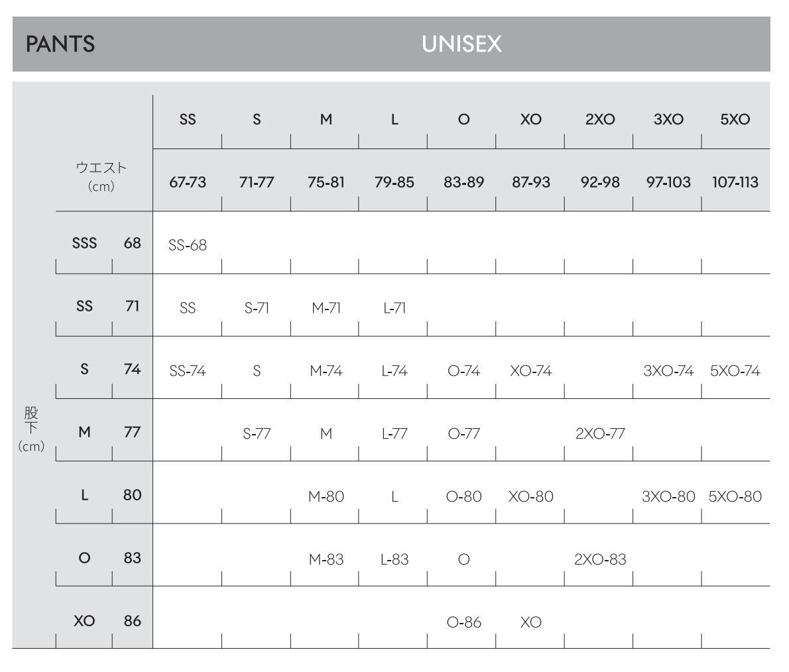
Task: Click waist range 67-73 cell
Action: [188, 182]
